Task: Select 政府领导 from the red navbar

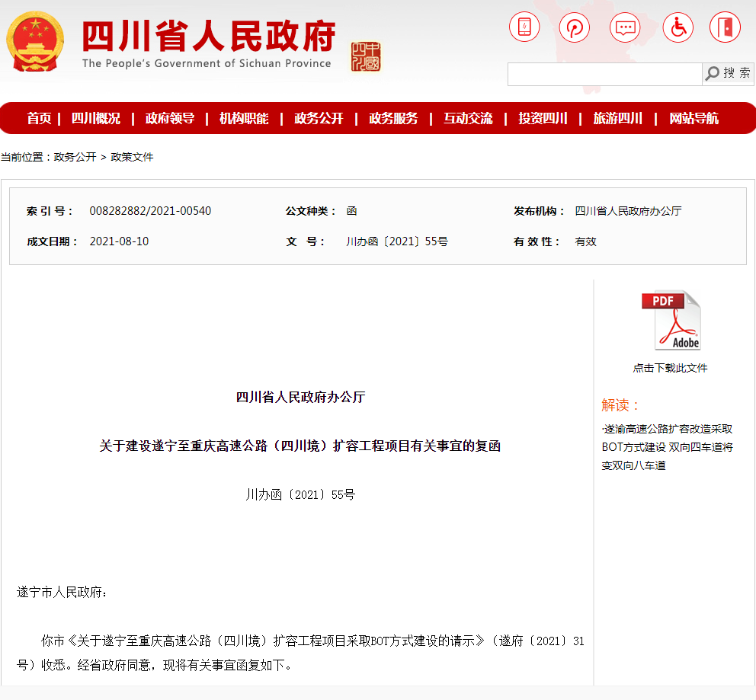Action: 170,118
